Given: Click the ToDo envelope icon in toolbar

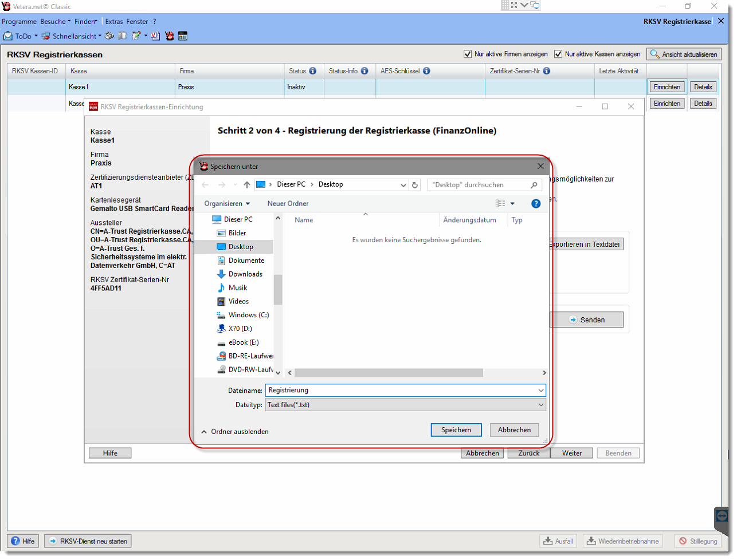Looking at the screenshot, I should (8, 36).
